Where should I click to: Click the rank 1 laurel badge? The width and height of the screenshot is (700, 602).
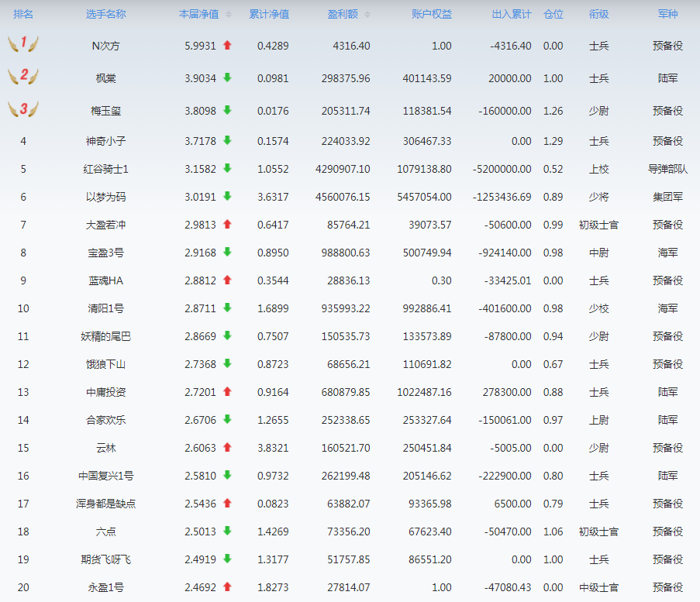[x=23, y=43]
